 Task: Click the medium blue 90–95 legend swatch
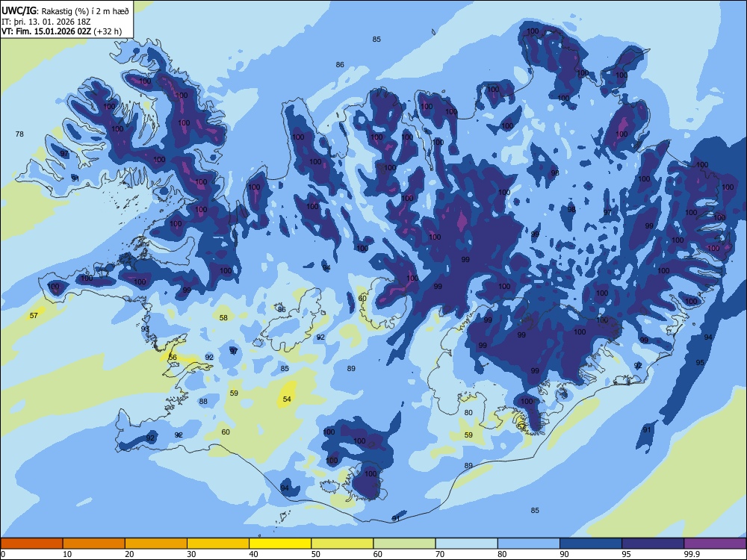pos(591,544)
